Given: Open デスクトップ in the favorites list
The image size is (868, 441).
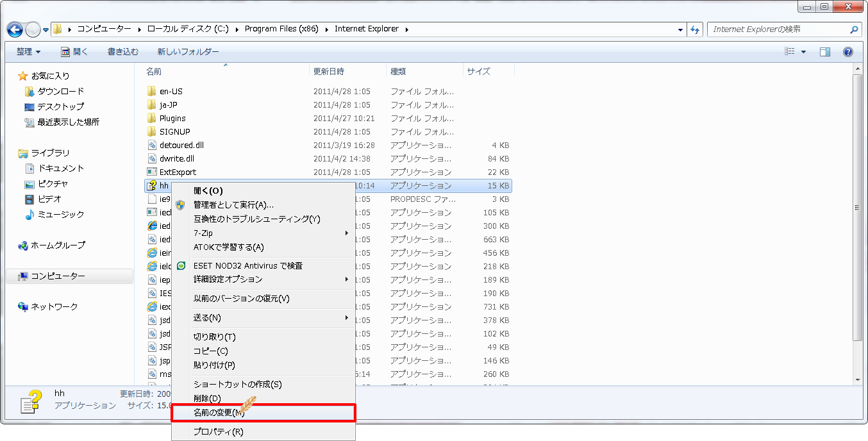Looking at the screenshot, I should coord(60,106).
